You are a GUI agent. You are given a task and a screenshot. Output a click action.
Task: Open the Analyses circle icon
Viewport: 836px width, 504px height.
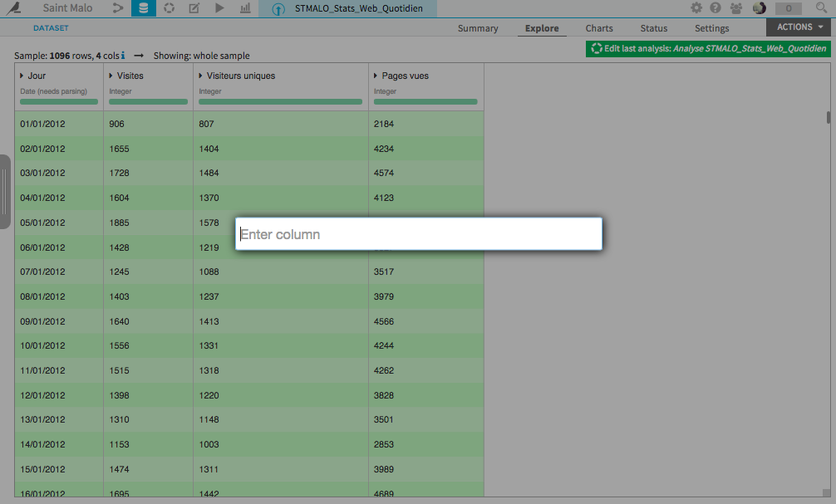169,8
